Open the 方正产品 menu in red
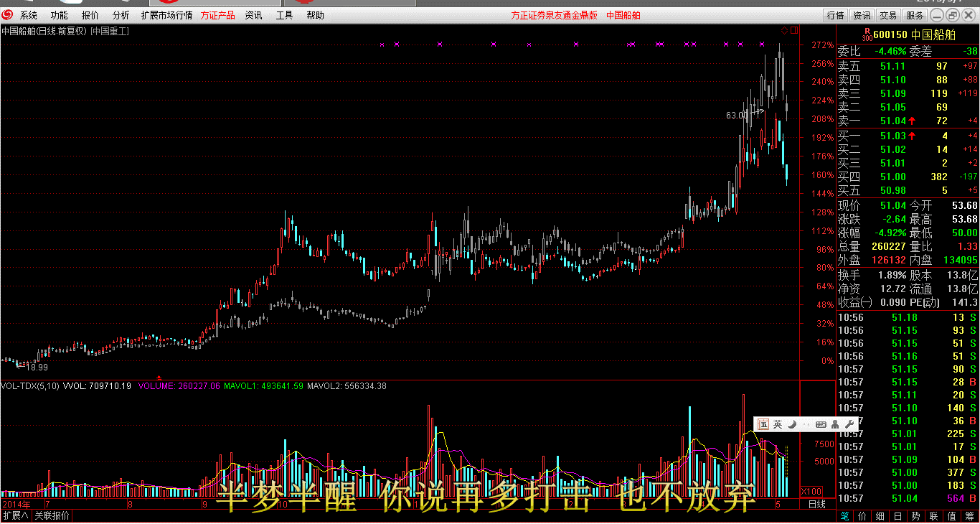The image size is (980, 524). click(x=217, y=15)
